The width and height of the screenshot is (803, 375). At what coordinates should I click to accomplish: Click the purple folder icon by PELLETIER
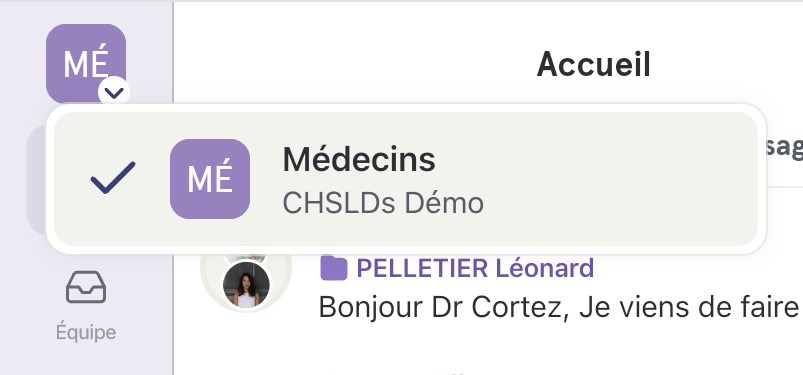334,268
